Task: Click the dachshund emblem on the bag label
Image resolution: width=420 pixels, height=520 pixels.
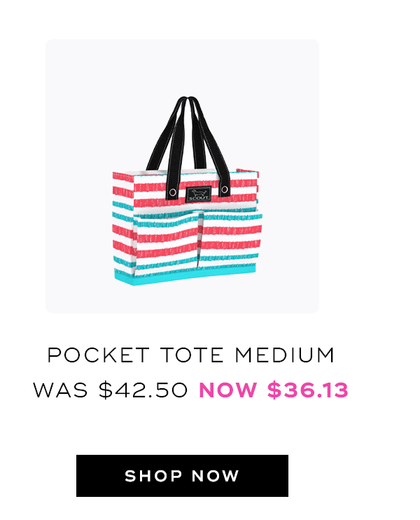Action: (199, 193)
